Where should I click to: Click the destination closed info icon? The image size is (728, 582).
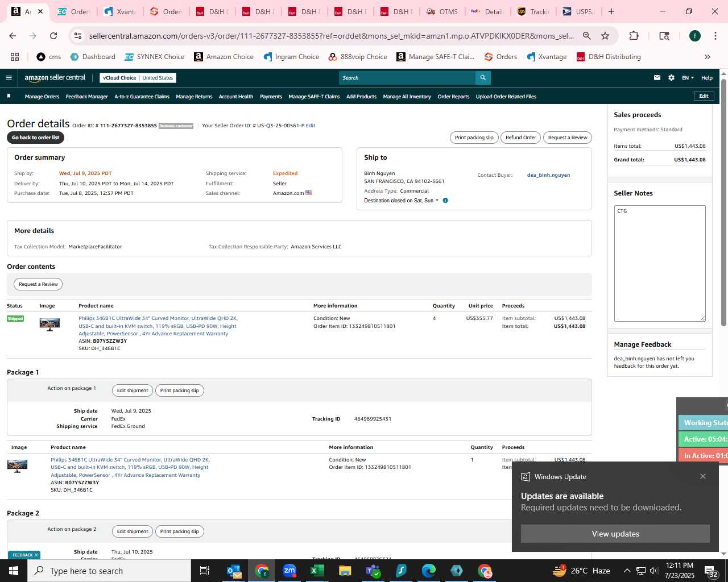(445, 201)
